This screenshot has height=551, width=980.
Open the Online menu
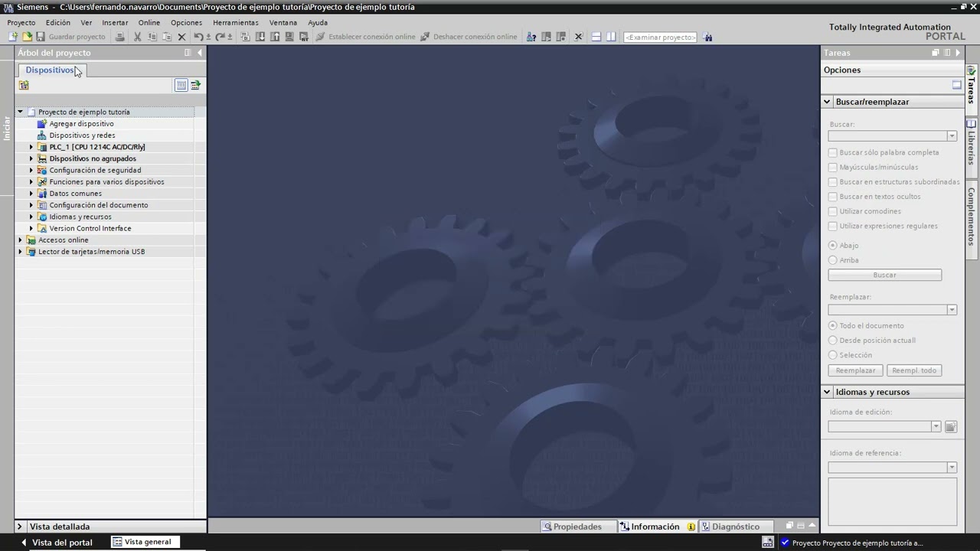pyautogui.click(x=149, y=23)
